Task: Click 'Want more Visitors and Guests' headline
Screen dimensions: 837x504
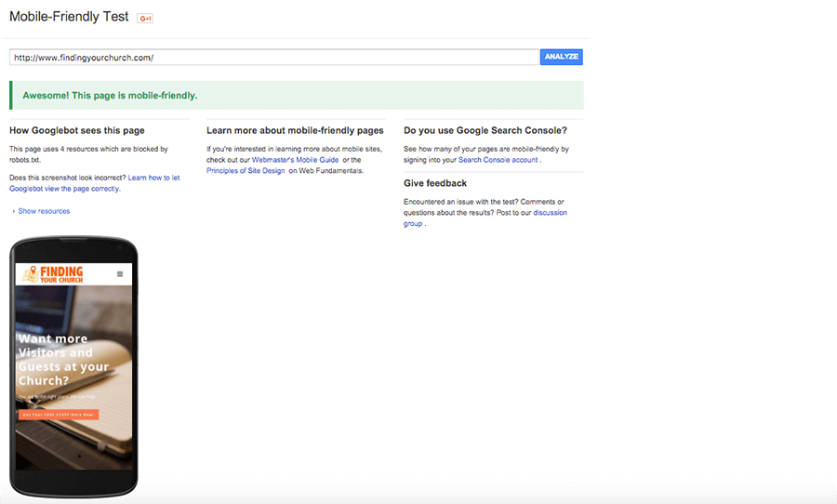Action: click(63, 359)
